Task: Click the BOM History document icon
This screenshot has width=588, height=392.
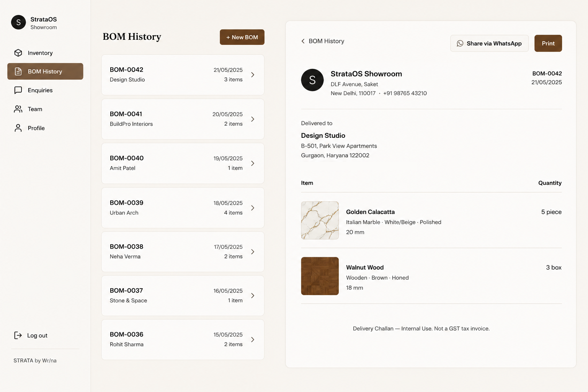Action: click(18, 72)
